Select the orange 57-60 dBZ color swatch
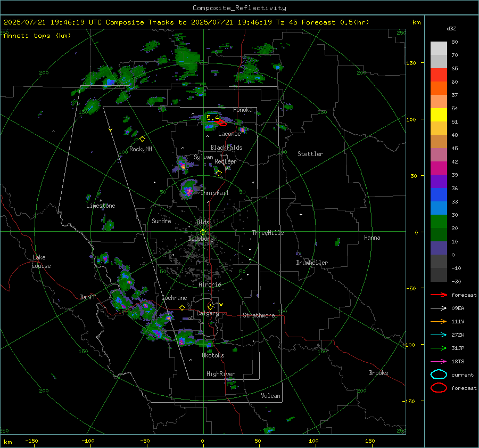This screenshot has height=448, width=479. click(x=439, y=88)
